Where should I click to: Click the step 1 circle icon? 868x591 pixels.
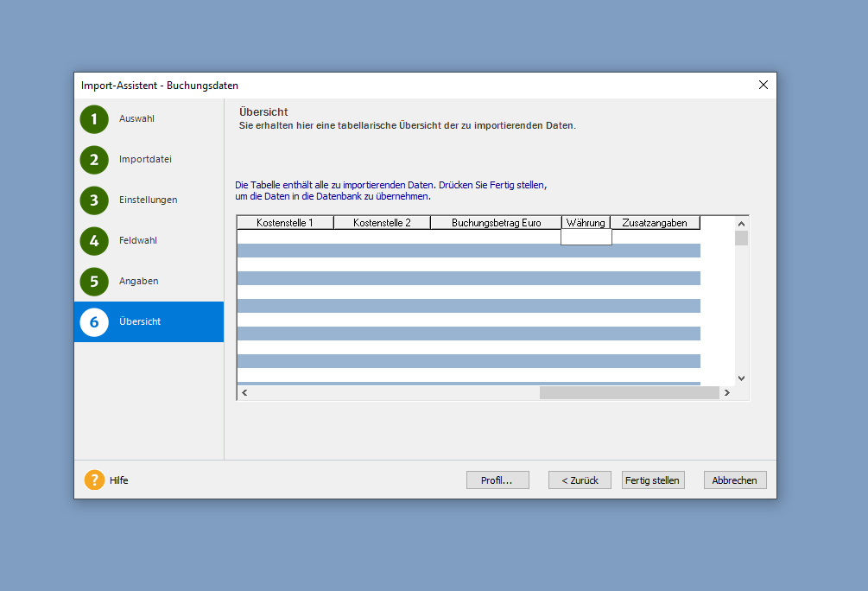pyautogui.click(x=94, y=119)
